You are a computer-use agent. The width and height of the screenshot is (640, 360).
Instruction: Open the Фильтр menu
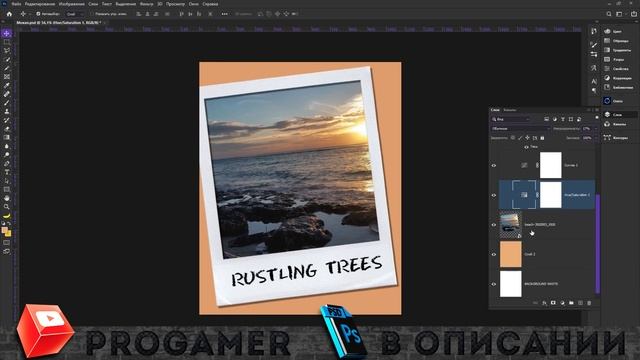click(147, 4)
